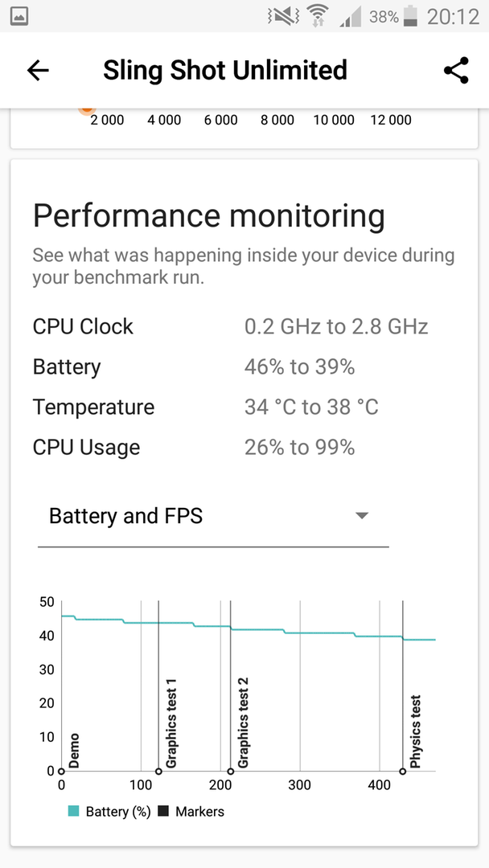Tap the clock showing 20:12

pos(453,17)
